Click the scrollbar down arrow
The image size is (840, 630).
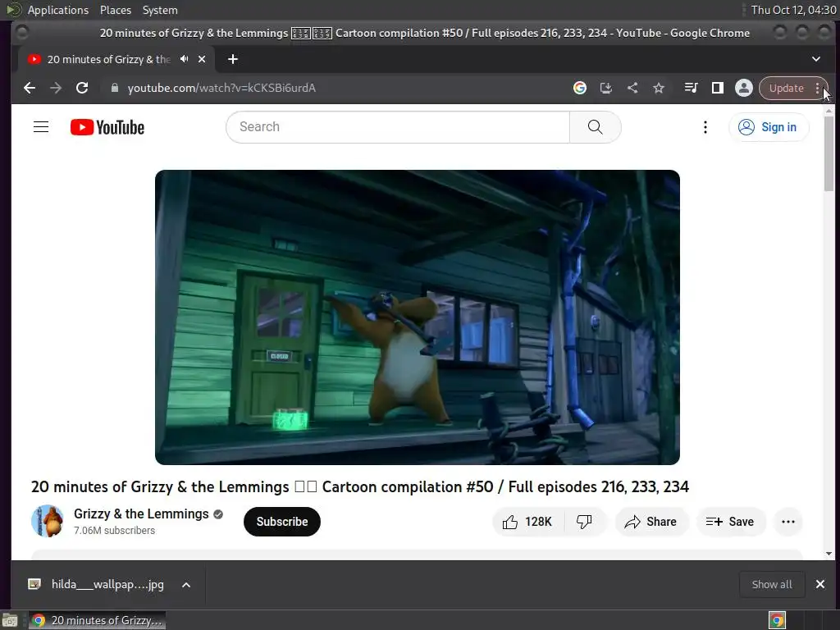829,554
